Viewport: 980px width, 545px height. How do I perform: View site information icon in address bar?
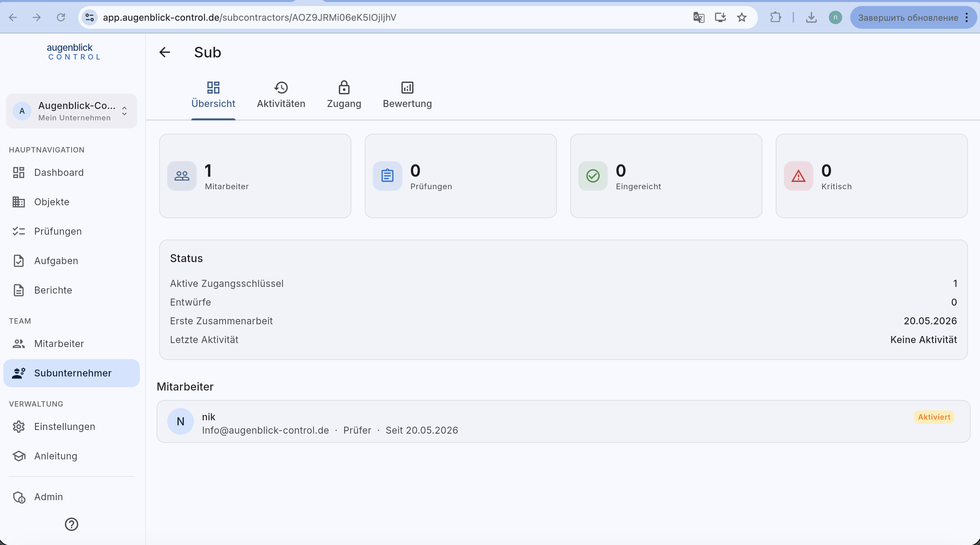pos(90,17)
